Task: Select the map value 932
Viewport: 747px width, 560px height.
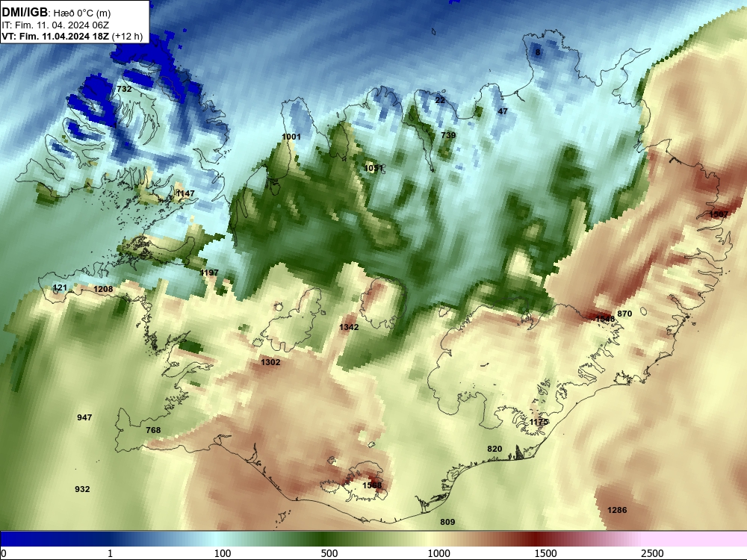Action: point(82,489)
